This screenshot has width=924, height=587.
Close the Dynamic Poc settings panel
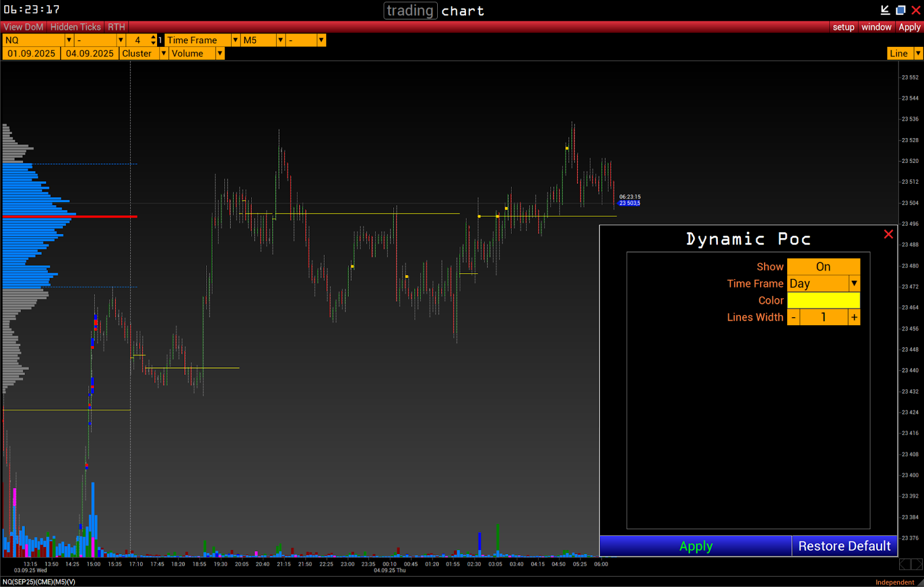pos(888,234)
